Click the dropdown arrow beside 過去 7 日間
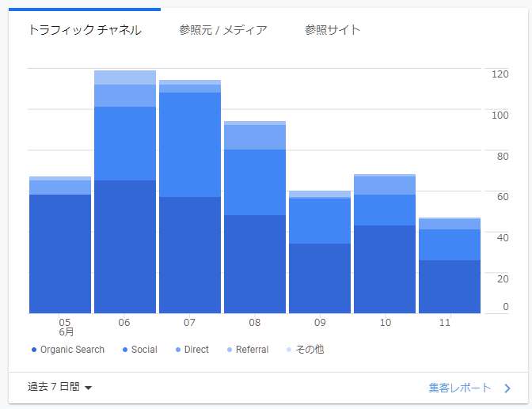 [88, 388]
